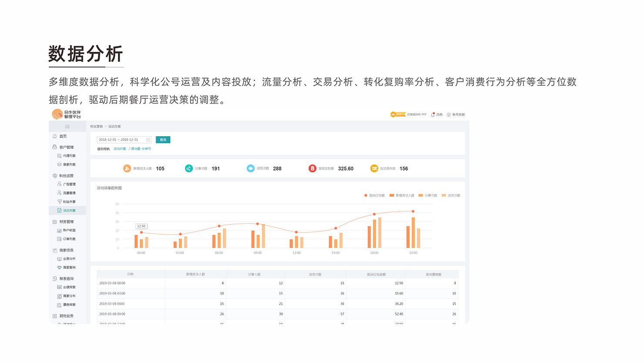Toggle 浏览次数 series in chart legend
The width and height of the screenshot is (644, 362).
451,195
